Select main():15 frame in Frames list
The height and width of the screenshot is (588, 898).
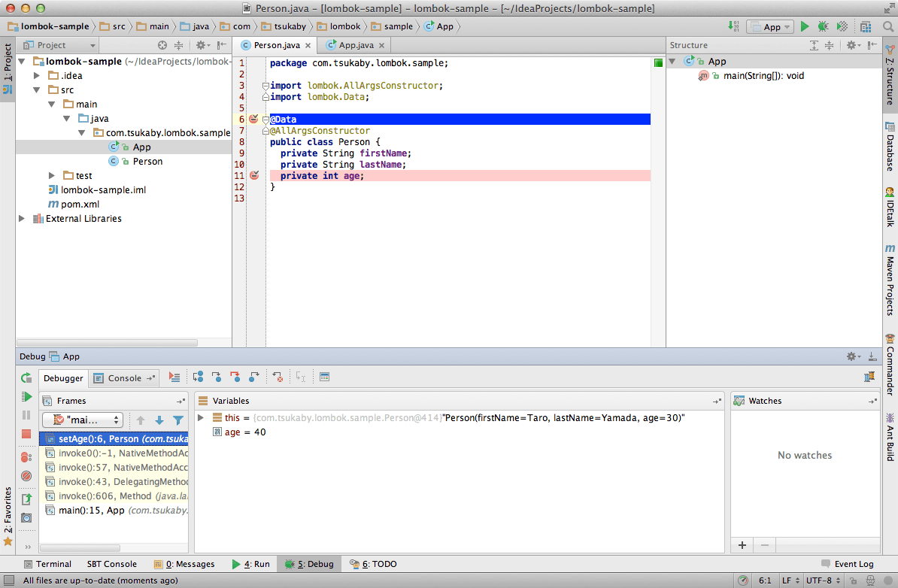91,511
